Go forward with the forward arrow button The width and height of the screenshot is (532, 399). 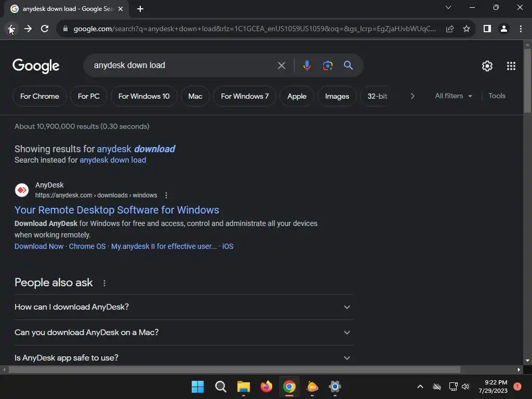[x=28, y=29]
